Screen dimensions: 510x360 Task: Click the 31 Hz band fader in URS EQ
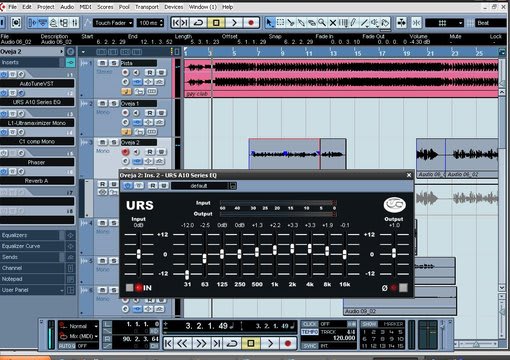tap(187, 275)
